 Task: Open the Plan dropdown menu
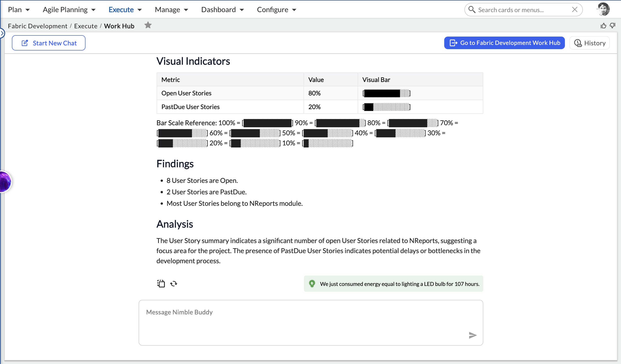(x=19, y=10)
